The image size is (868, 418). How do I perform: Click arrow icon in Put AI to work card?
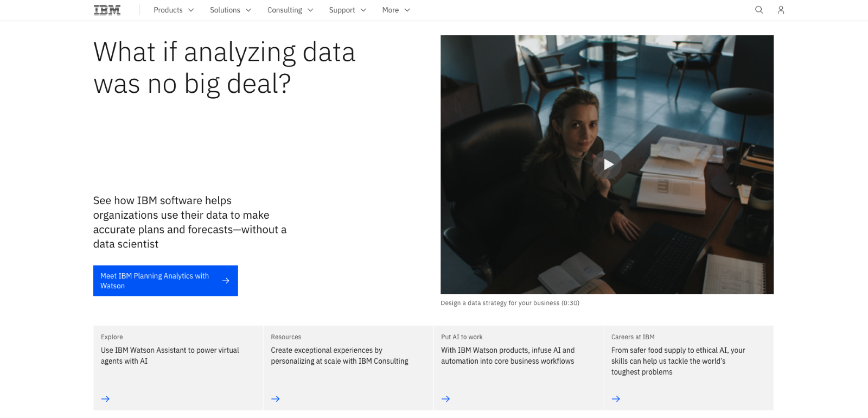[x=446, y=399]
